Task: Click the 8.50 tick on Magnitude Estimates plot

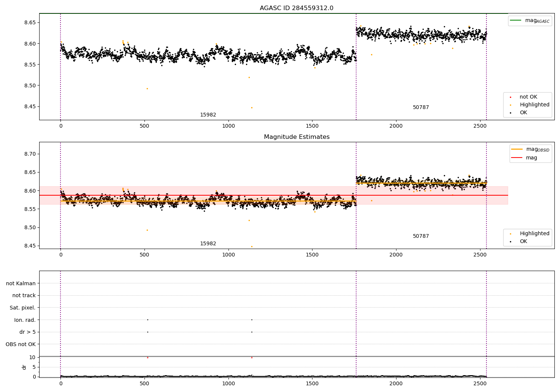Action: (x=29, y=228)
